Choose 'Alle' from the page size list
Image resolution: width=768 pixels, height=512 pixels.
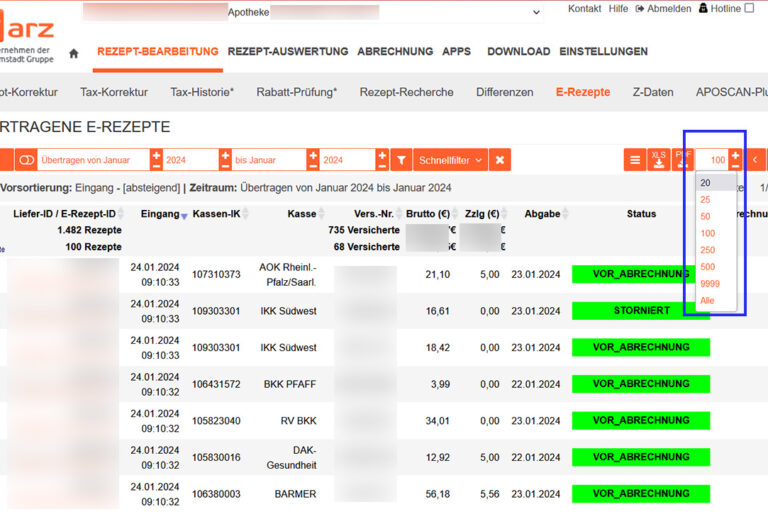[x=707, y=300]
